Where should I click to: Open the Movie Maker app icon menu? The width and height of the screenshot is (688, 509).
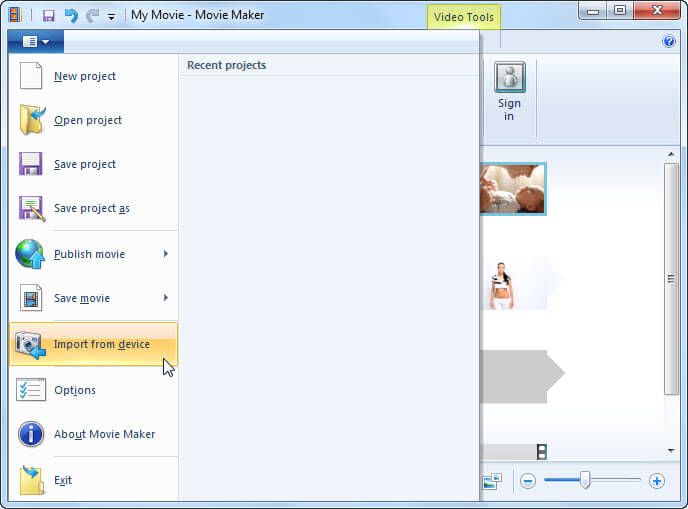[14, 15]
